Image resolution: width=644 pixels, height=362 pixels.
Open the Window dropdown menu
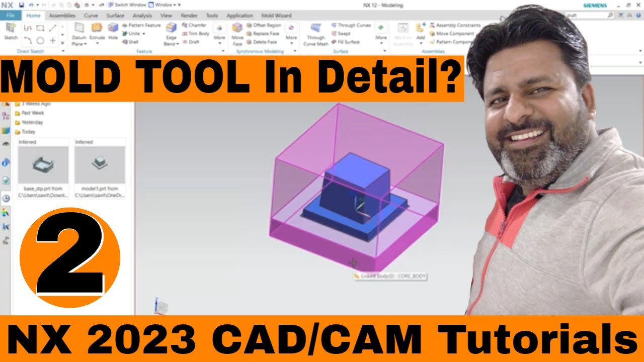click(x=164, y=5)
